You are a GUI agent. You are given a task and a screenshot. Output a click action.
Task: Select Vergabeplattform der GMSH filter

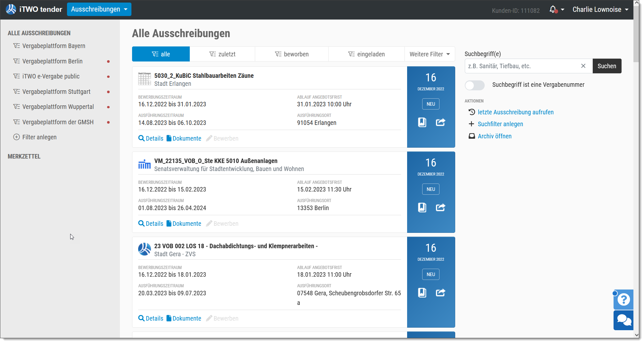point(58,122)
